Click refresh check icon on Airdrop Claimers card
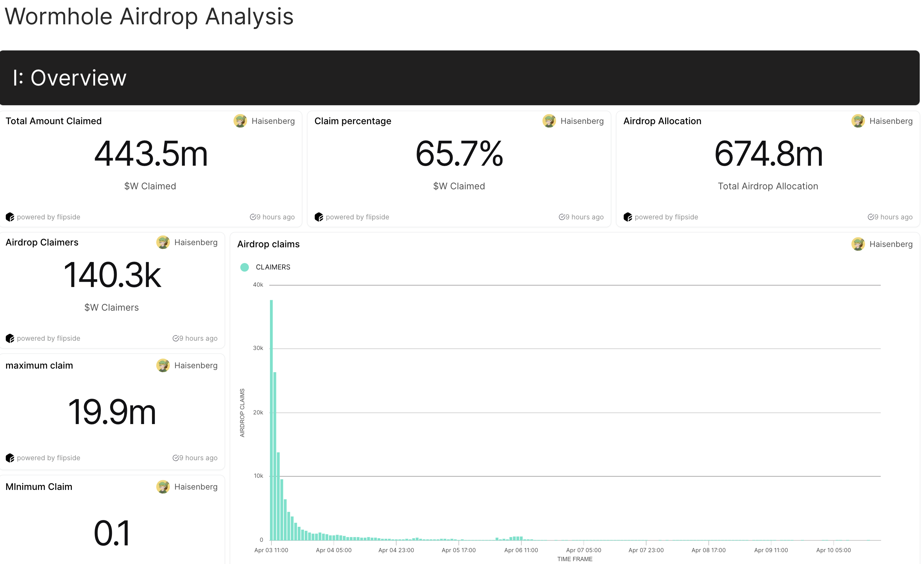 click(176, 338)
